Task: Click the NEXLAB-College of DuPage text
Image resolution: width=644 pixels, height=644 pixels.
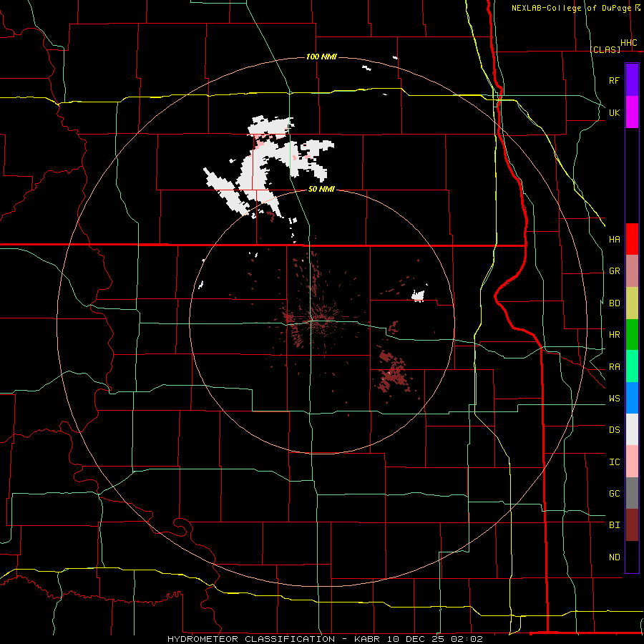Action: (x=571, y=8)
